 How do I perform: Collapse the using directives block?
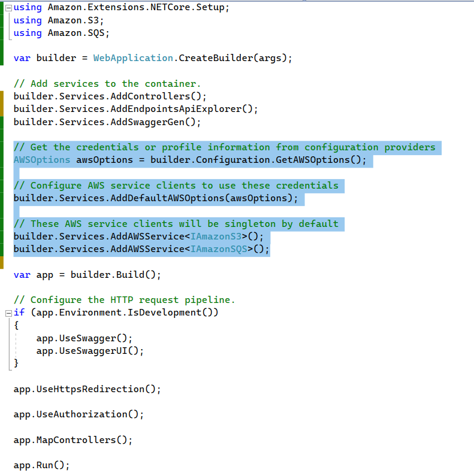coord(9,8)
